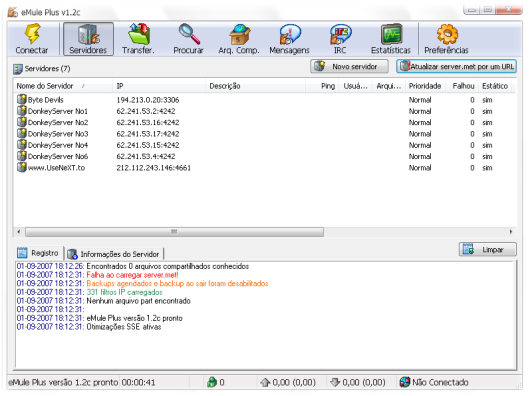Screen dimensions: 530x396
Task: Select the www.UseNeXT.to server icon
Action: pyautogui.click(x=22, y=167)
